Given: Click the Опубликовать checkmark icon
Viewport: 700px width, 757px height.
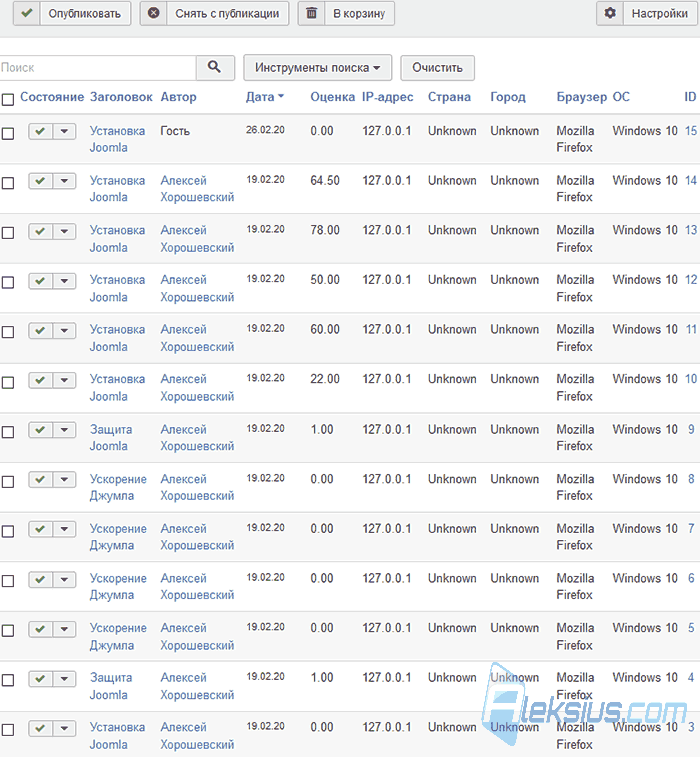Looking at the screenshot, I should [x=27, y=13].
